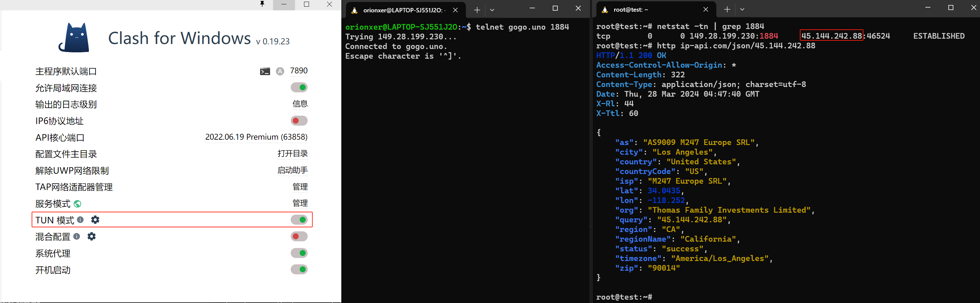Open TUN 模式 settings gear

[95, 220]
